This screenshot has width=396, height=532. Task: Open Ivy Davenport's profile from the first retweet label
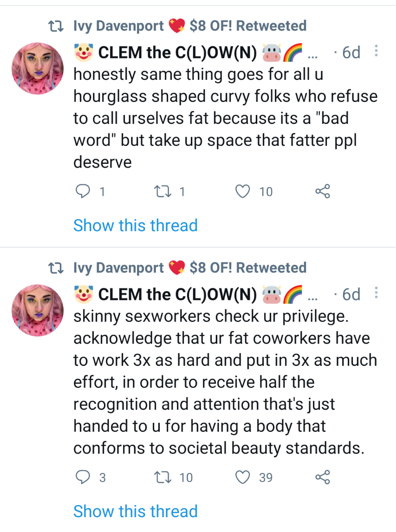tap(119, 26)
